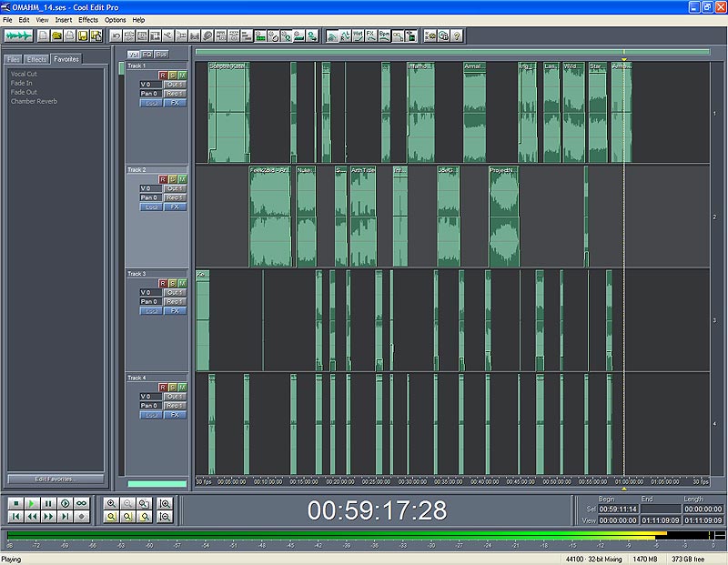Image resolution: width=728 pixels, height=565 pixels.
Task: Mute Track 1 with the M button
Action: coord(182,76)
